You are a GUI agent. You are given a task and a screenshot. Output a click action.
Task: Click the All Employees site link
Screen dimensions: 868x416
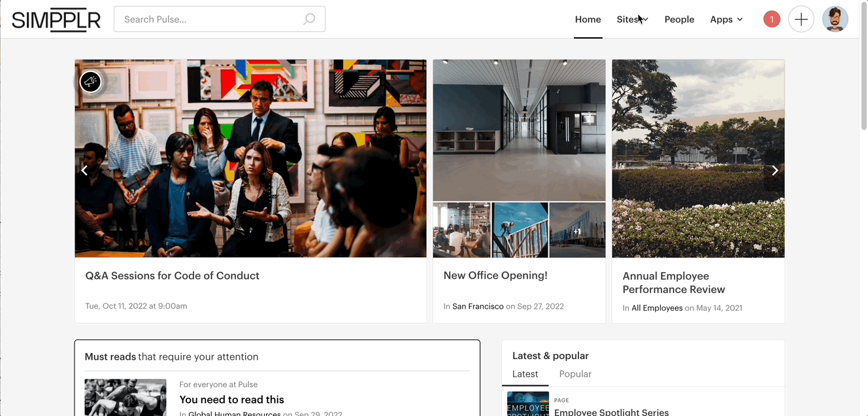[x=657, y=308]
